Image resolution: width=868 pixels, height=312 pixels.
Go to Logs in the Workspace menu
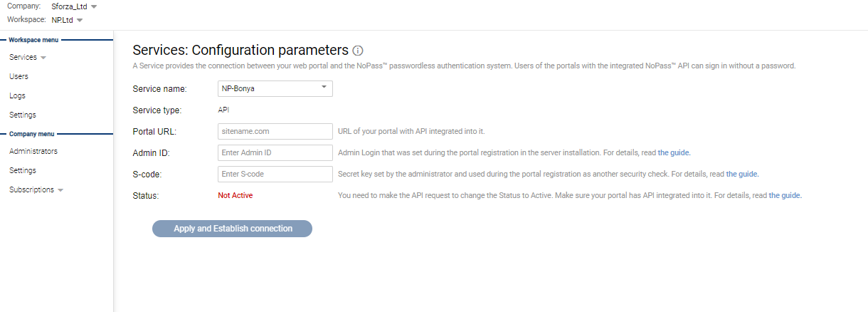17,95
